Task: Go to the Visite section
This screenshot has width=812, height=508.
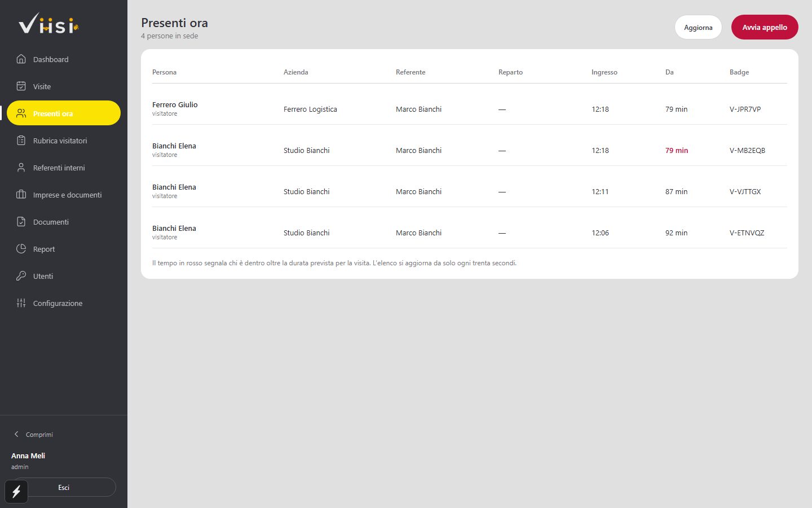Action: pos(64,86)
